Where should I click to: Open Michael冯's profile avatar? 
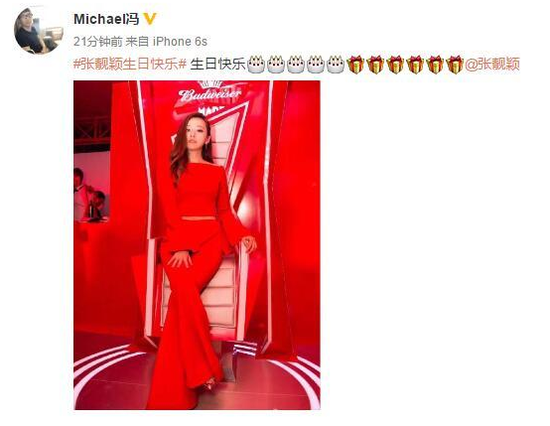point(38,31)
